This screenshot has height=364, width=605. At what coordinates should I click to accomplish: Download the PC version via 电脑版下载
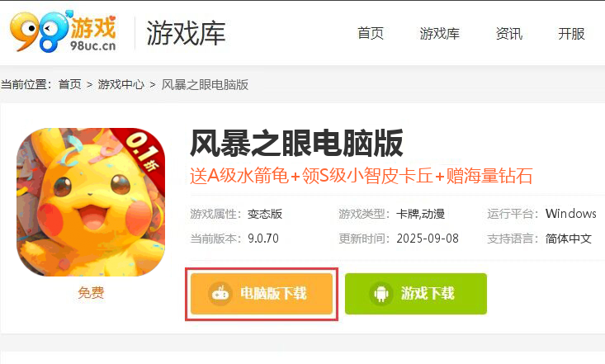[x=262, y=294]
